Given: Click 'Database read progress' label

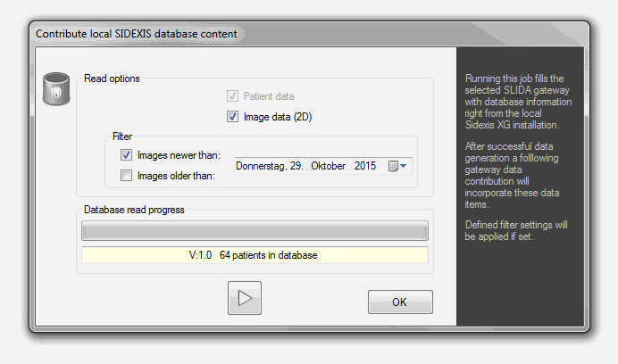Looking at the screenshot, I should click(x=134, y=210).
